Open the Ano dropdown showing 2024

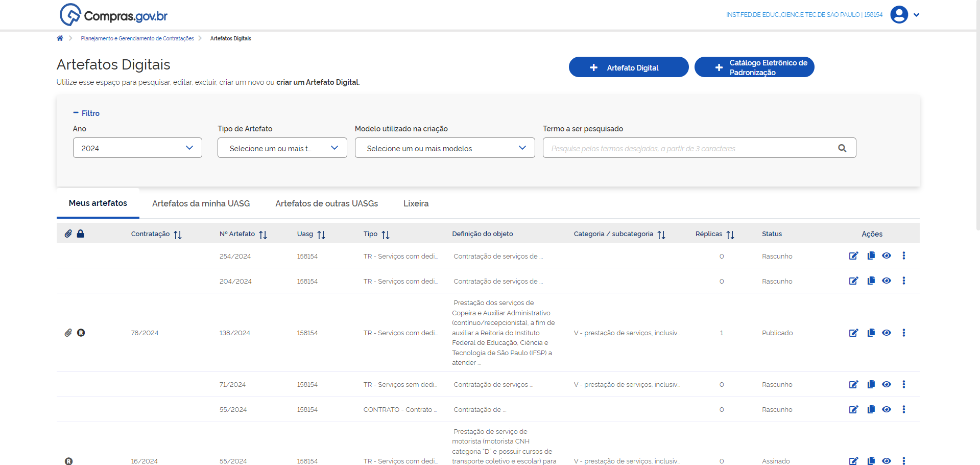tap(137, 148)
